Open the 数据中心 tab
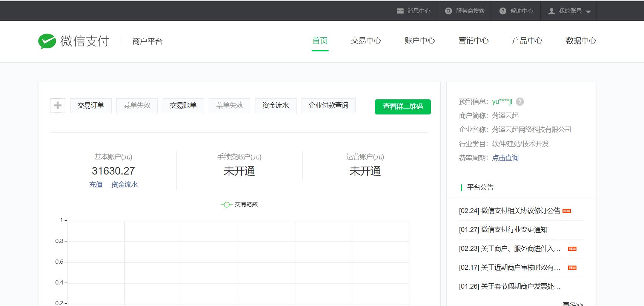This screenshot has height=306, width=644. (581, 40)
